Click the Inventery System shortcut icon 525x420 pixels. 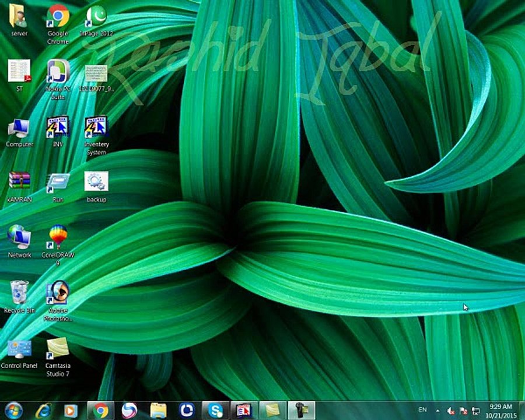coord(96,128)
